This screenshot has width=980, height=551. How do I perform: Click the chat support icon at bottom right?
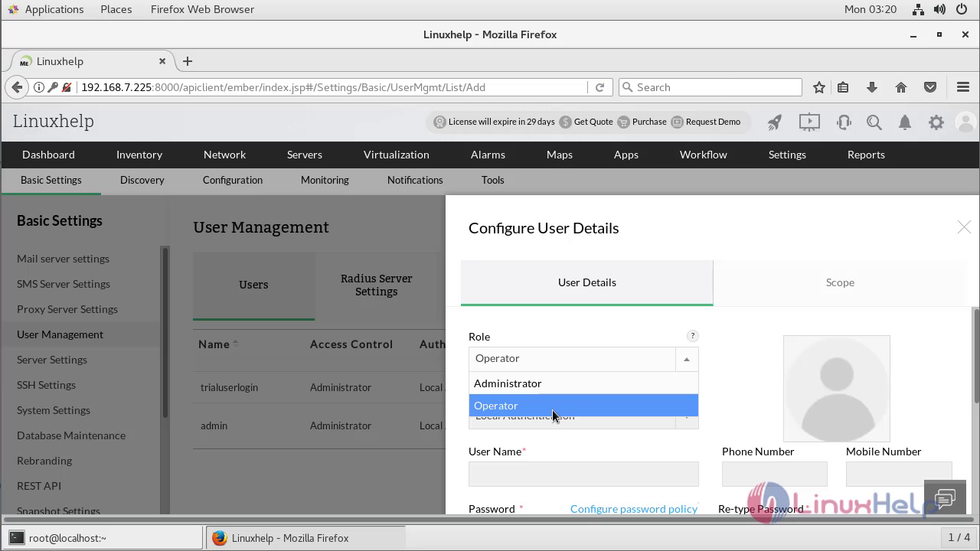[945, 499]
